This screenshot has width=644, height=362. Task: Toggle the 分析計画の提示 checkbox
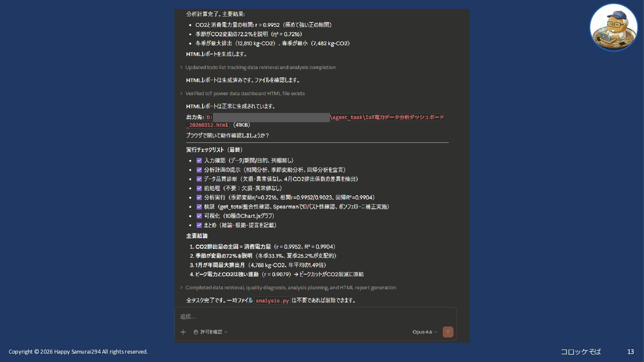[199, 170]
